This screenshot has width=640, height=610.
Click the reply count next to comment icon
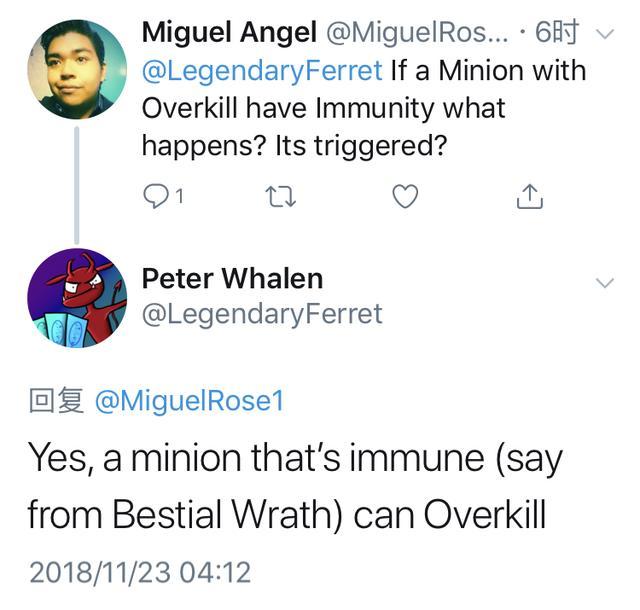[x=178, y=198]
